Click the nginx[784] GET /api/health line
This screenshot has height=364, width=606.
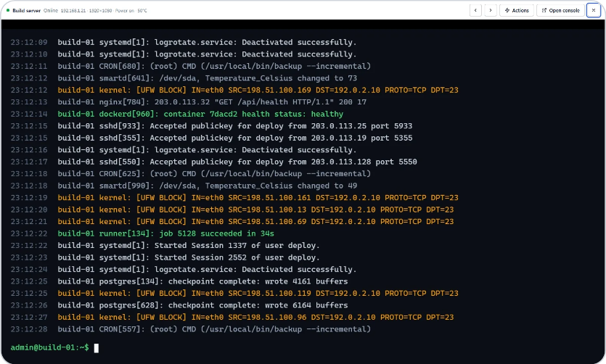pyautogui.click(x=188, y=102)
